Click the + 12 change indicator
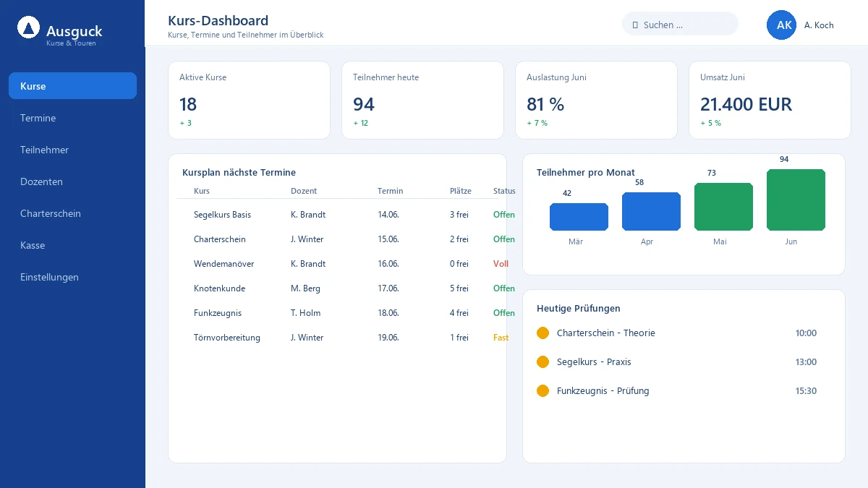The width and height of the screenshot is (868, 488). tap(361, 123)
